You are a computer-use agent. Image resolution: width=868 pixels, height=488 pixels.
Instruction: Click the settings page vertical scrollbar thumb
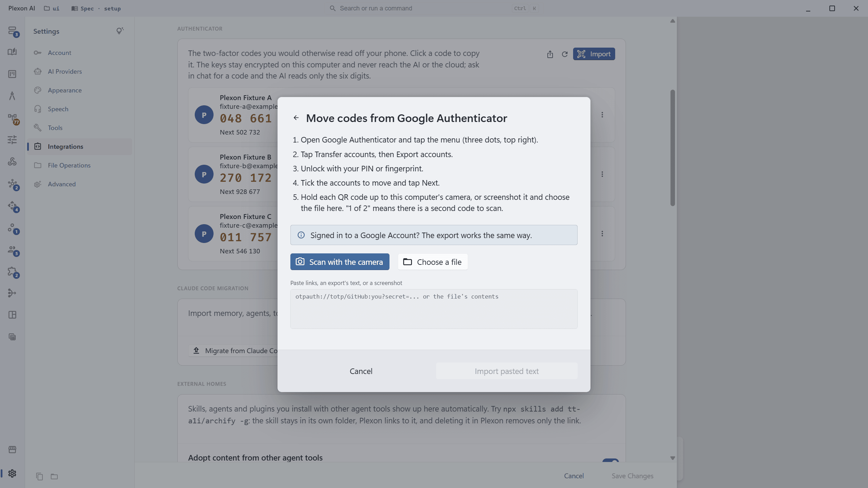[x=673, y=148]
